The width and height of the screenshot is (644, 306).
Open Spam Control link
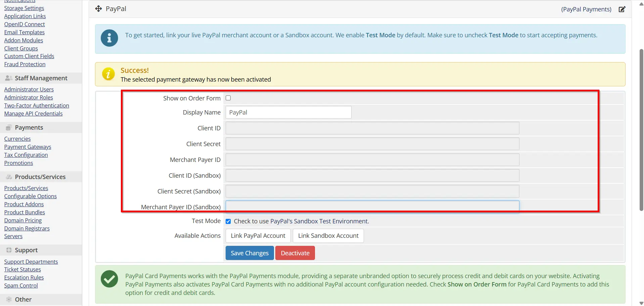(21, 286)
